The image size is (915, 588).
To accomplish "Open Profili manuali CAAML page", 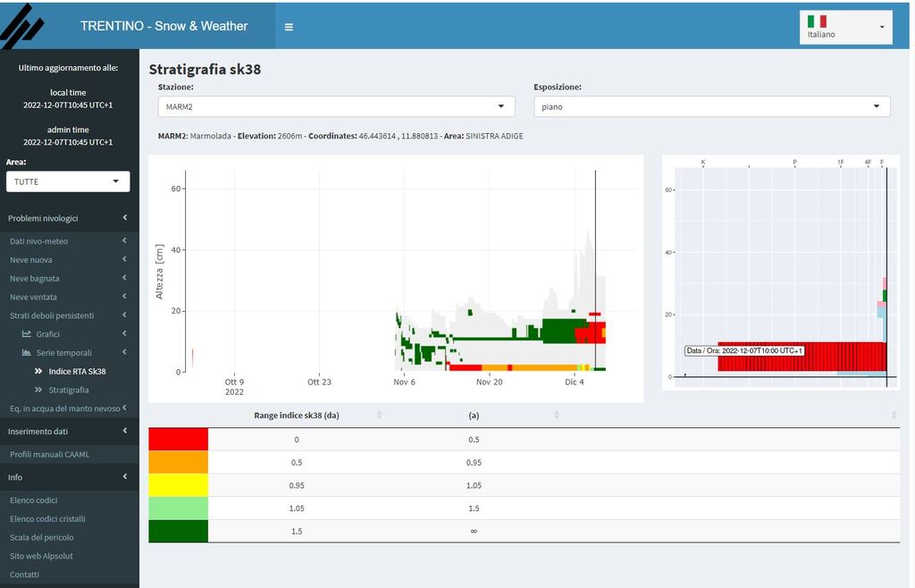I will point(50,454).
